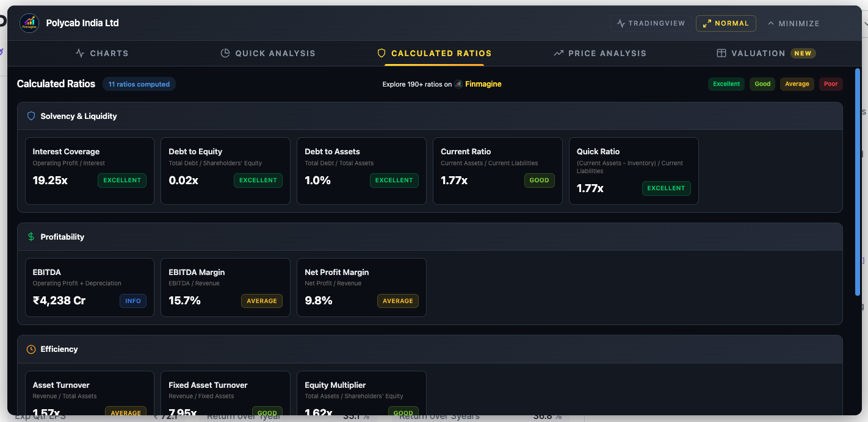Click the Finmagine logo beside Polycab India Ltd
Screen dimensions: 868x422
(x=29, y=23)
